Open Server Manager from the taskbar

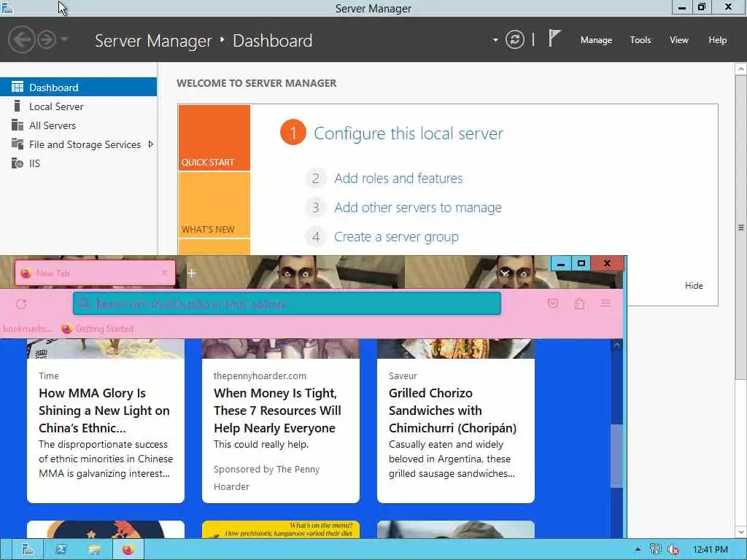[x=28, y=550]
